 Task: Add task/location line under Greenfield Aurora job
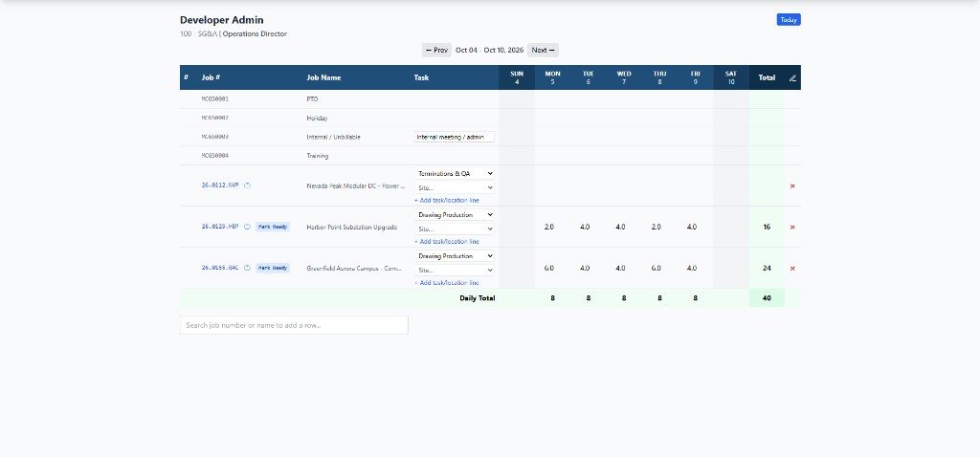click(x=446, y=283)
